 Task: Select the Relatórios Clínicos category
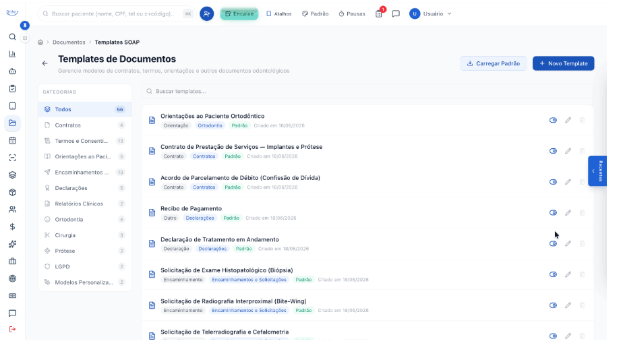point(85,204)
